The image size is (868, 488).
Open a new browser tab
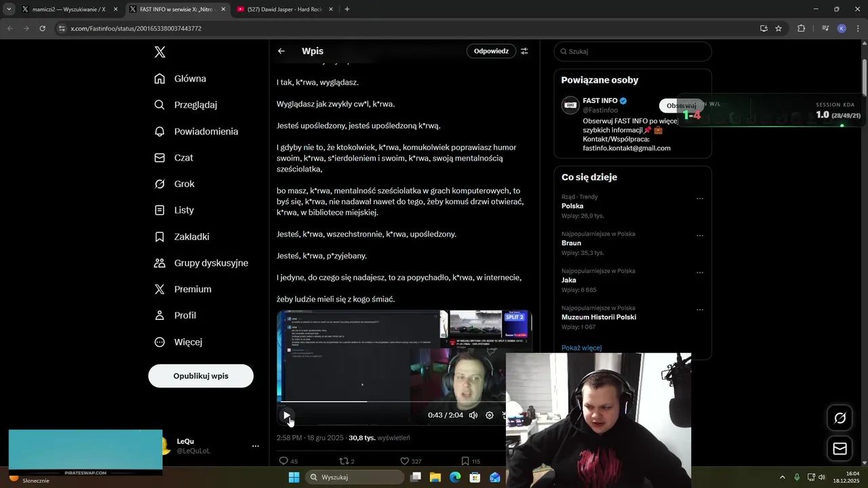coord(347,9)
